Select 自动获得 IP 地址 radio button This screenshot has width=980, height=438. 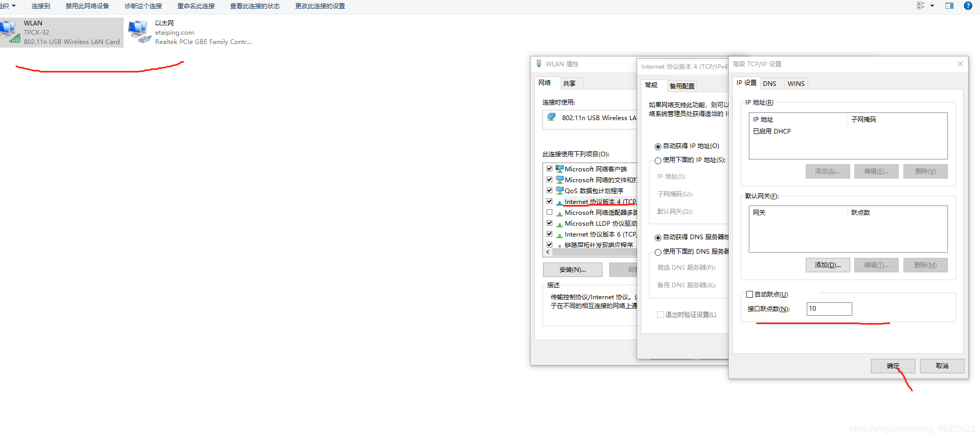658,147
